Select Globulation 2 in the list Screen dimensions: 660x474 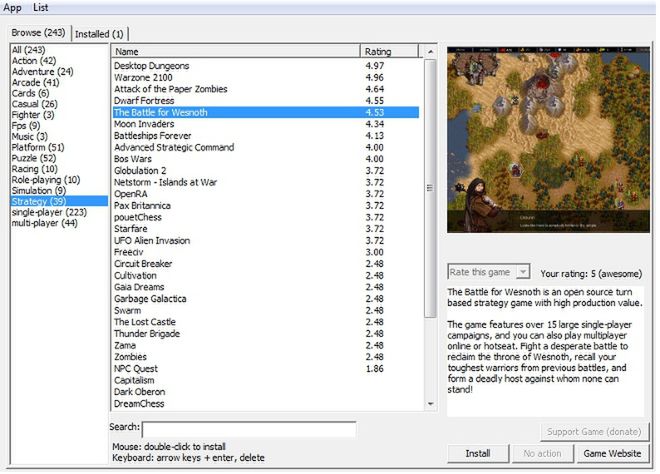tap(266, 171)
